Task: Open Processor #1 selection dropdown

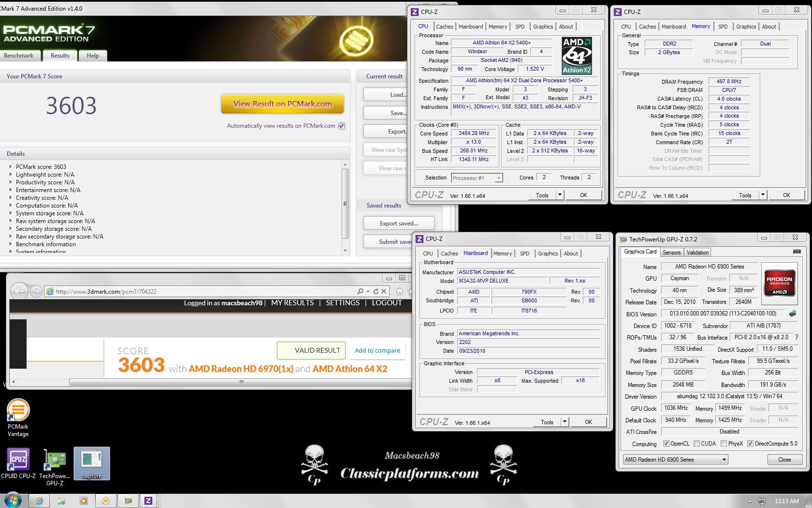Action: point(477,178)
